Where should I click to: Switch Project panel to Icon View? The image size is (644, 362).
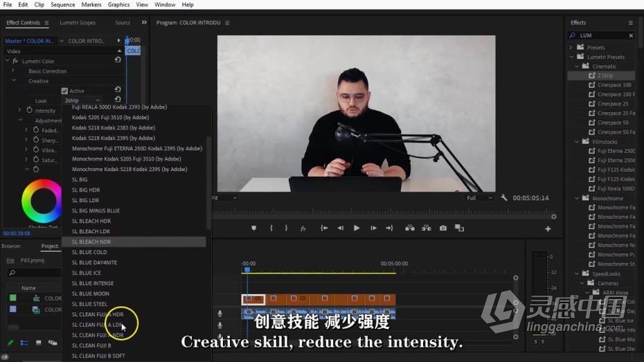(x=39, y=343)
